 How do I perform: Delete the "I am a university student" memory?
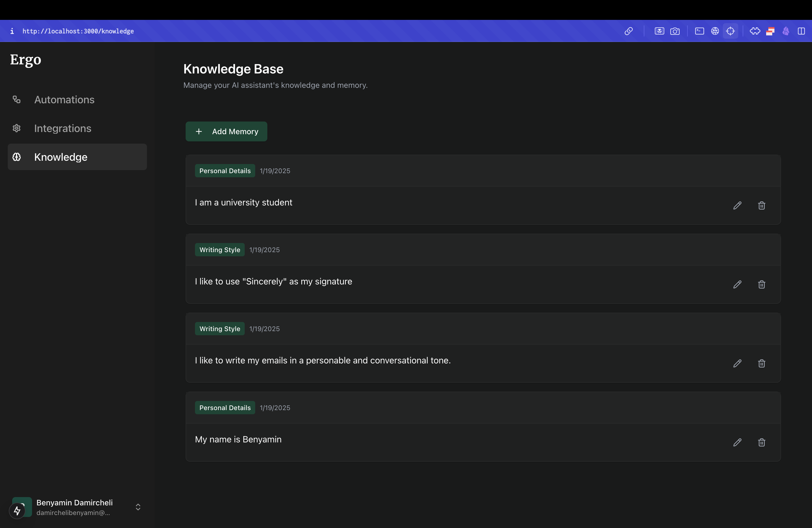click(761, 205)
